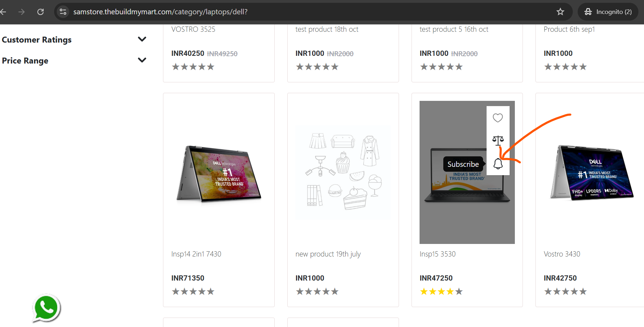Open Product 6th sep1 link
The image size is (644, 327).
tap(569, 29)
